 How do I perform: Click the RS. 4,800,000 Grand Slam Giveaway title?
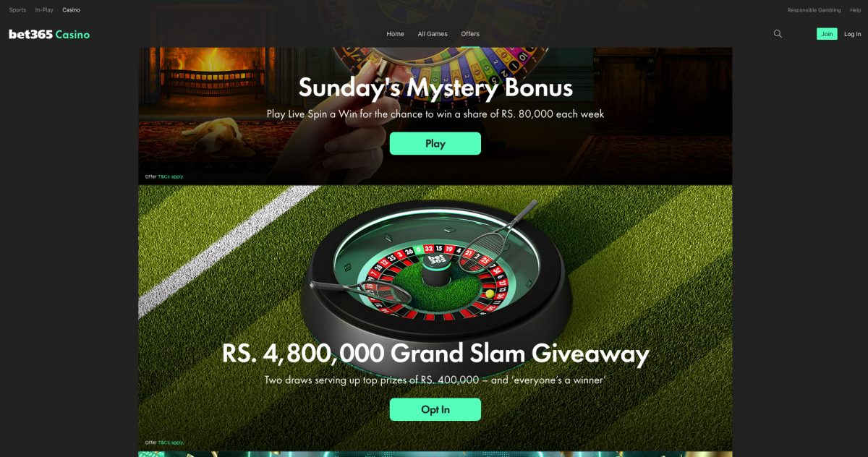[x=435, y=354]
